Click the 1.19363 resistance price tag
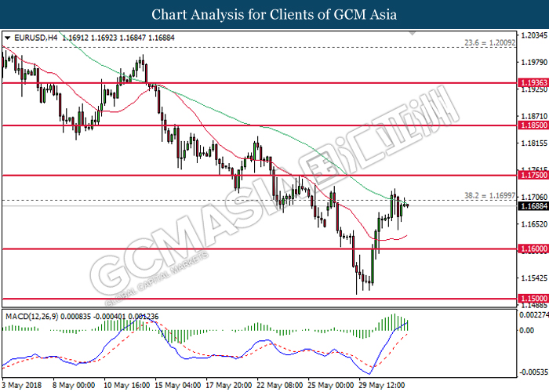This screenshot has width=549, height=392. pyautogui.click(x=533, y=82)
